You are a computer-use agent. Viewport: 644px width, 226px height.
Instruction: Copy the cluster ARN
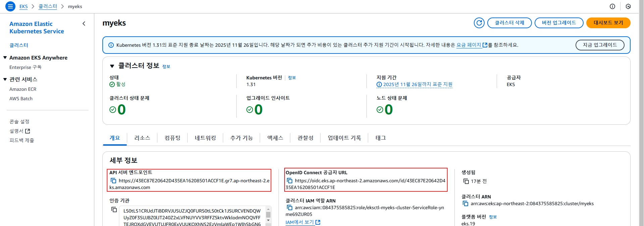click(465, 203)
